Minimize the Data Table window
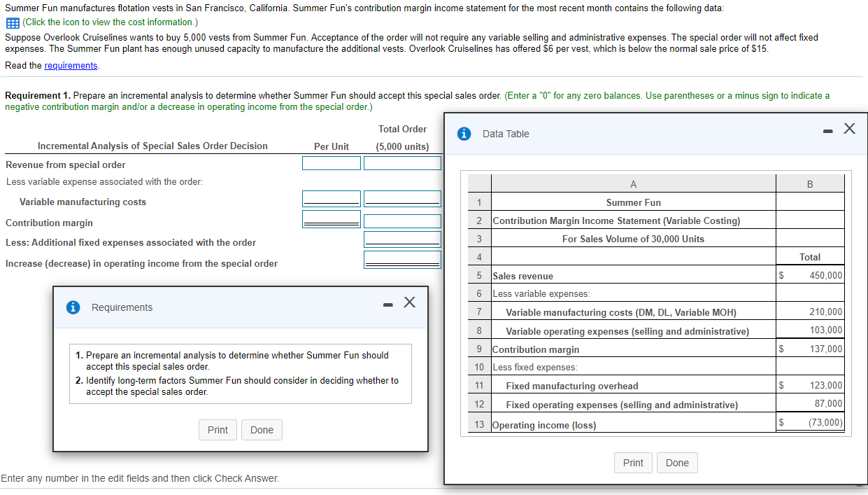 pos(827,130)
